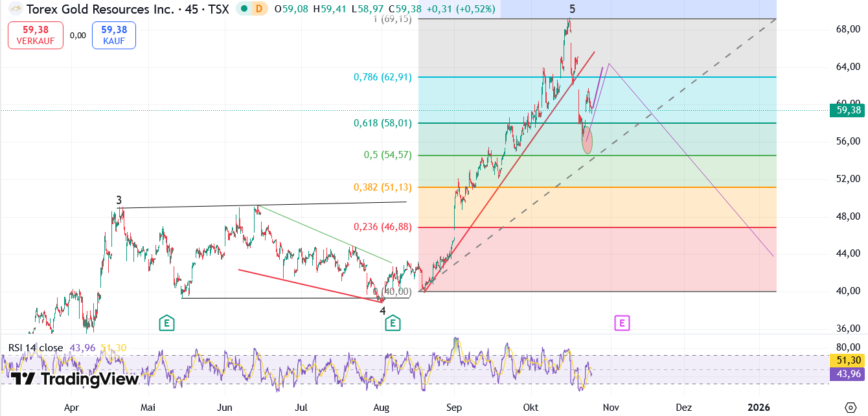Open the earnings marker E below May

coord(166,323)
